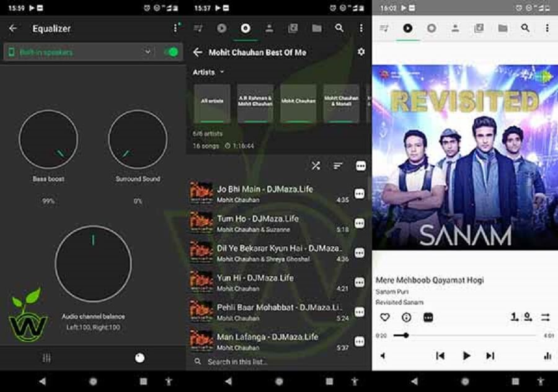
Task: Expand the Built-in speakers dropdown
Action: tap(148, 52)
